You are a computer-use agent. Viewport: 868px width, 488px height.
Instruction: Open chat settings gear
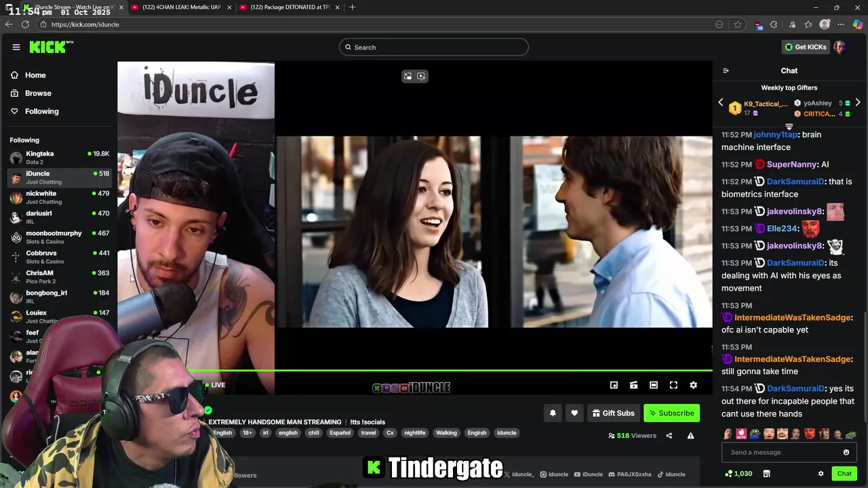point(821,474)
